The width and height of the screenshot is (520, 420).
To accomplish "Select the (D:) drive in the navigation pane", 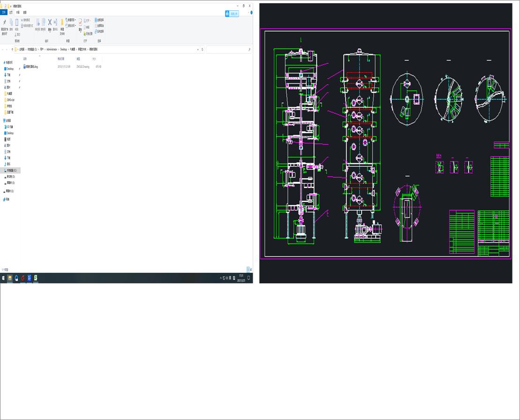I will pos(10,177).
